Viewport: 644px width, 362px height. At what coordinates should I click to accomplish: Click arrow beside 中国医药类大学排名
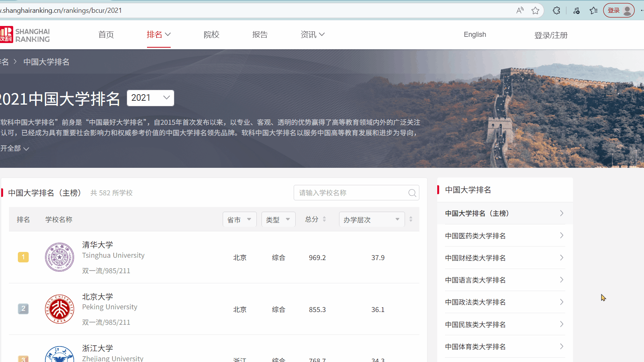click(561, 236)
